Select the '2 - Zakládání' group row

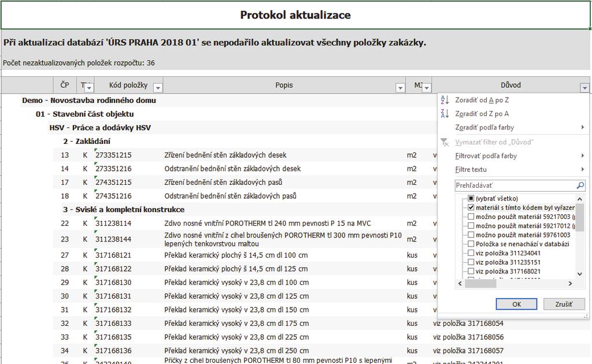[x=87, y=141]
